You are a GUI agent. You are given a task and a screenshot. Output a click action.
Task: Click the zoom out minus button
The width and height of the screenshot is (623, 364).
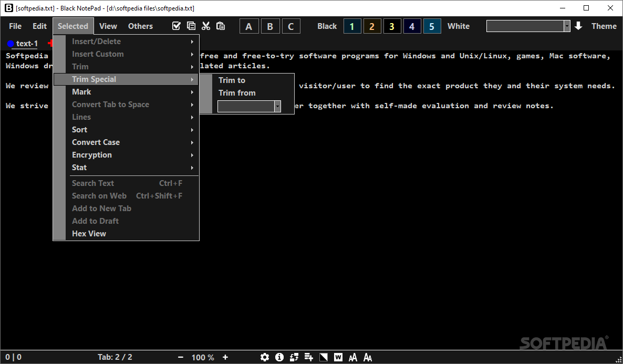pyautogui.click(x=181, y=357)
